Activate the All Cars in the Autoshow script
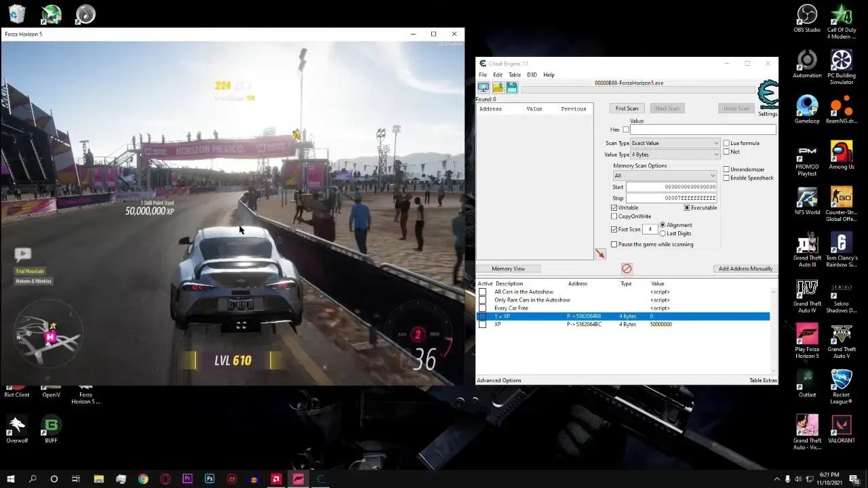The height and width of the screenshot is (488, 868). (482, 292)
